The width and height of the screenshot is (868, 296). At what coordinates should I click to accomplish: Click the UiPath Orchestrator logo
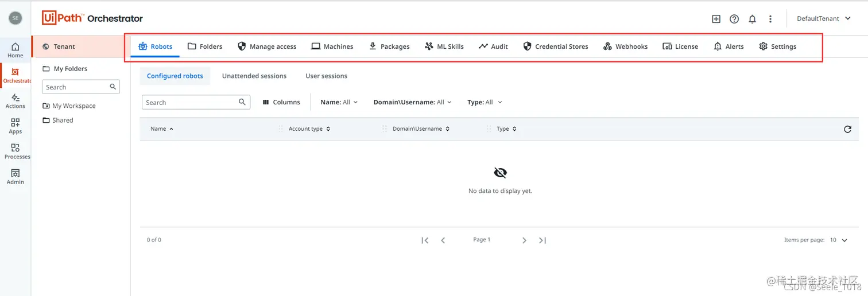coord(92,18)
